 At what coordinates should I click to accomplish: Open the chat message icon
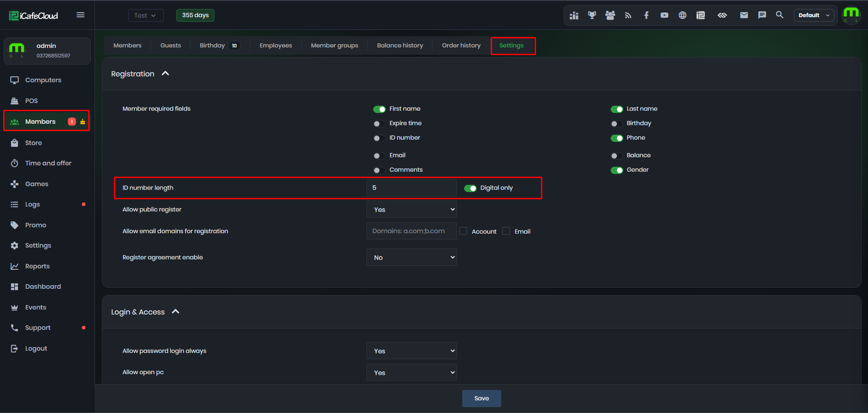pos(762,15)
